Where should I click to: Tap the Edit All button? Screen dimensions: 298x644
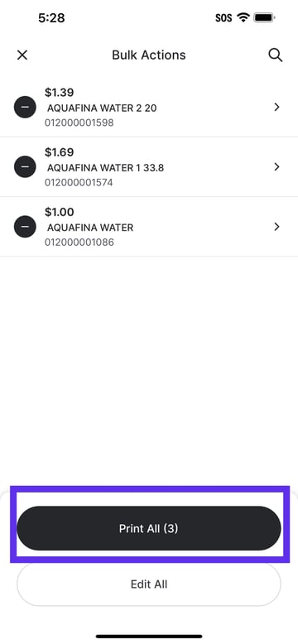coord(149,584)
